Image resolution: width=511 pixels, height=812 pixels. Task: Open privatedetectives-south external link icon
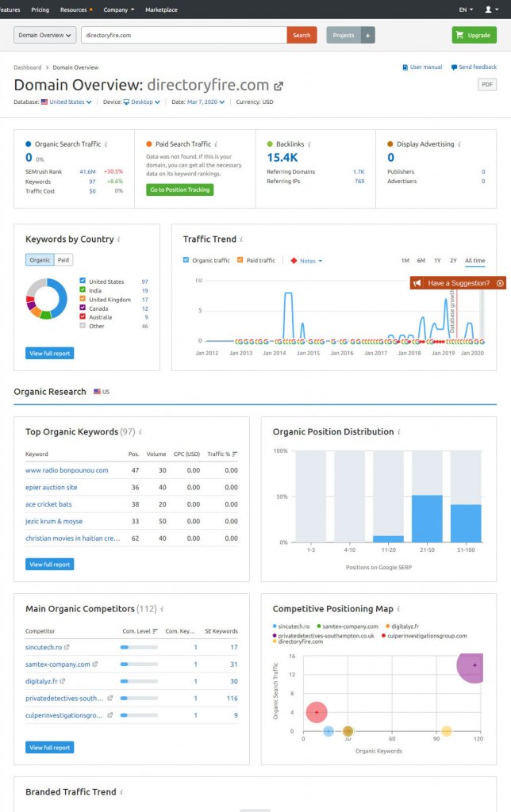pyautogui.click(x=109, y=699)
